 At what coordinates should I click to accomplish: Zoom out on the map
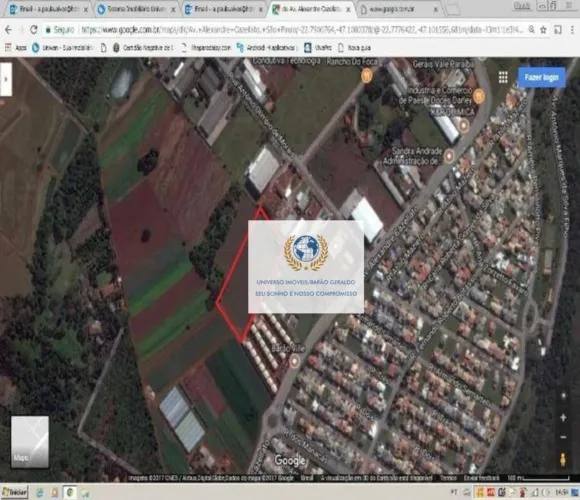(x=563, y=437)
